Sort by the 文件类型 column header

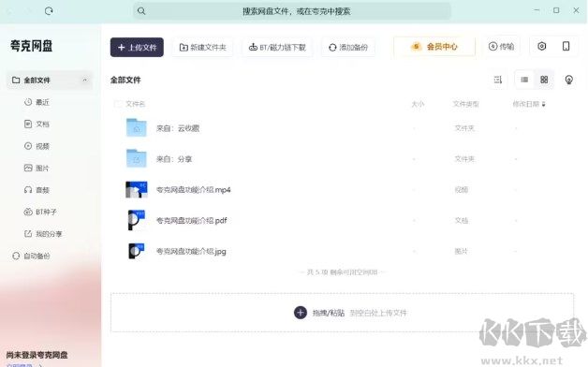tap(465, 104)
